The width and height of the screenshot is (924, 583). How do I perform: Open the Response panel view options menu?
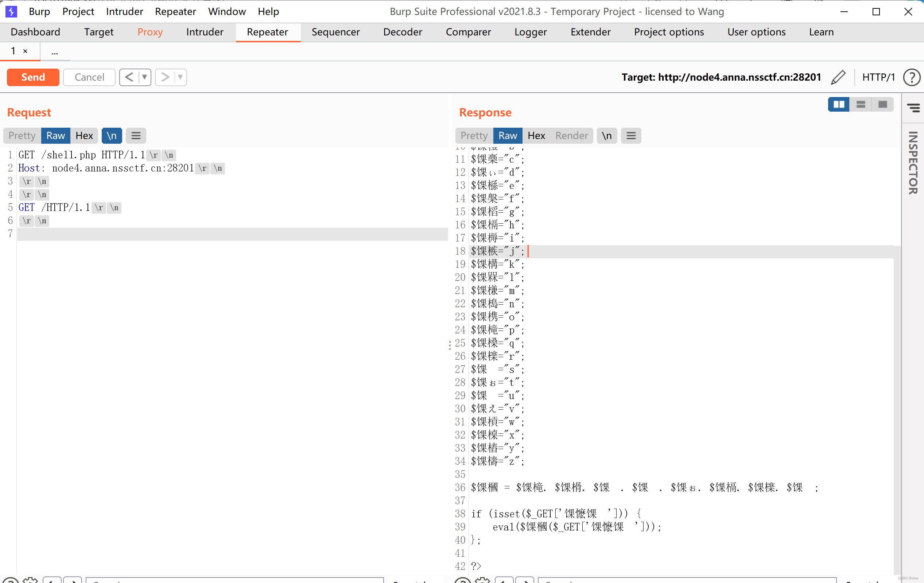point(631,135)
